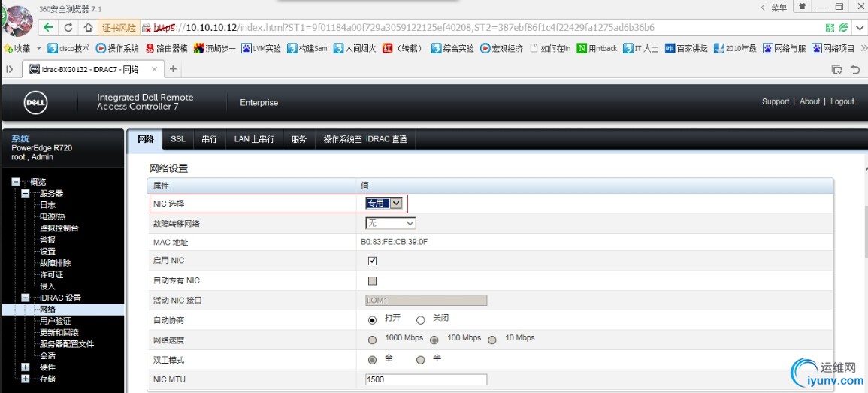The width and height of the screenshot is (868, 393).
Task: Switch to the 串行 tab
Action: pos(209,139)
